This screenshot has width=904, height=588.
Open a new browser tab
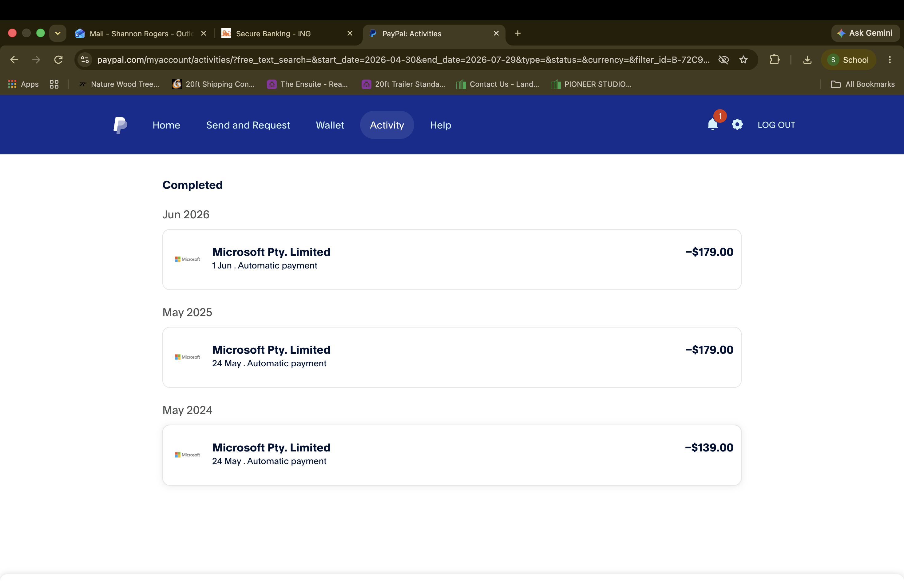pos(518,34)
